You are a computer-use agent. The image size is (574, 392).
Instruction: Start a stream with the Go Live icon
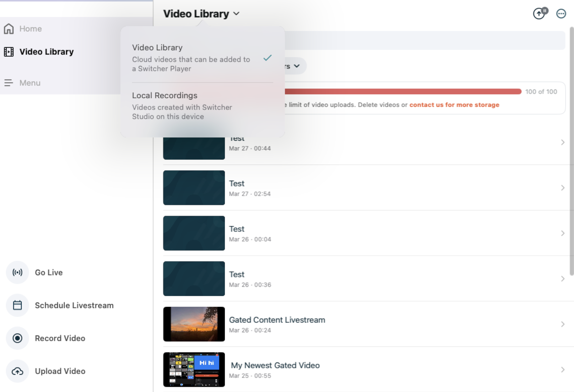(x=17, y=272)
